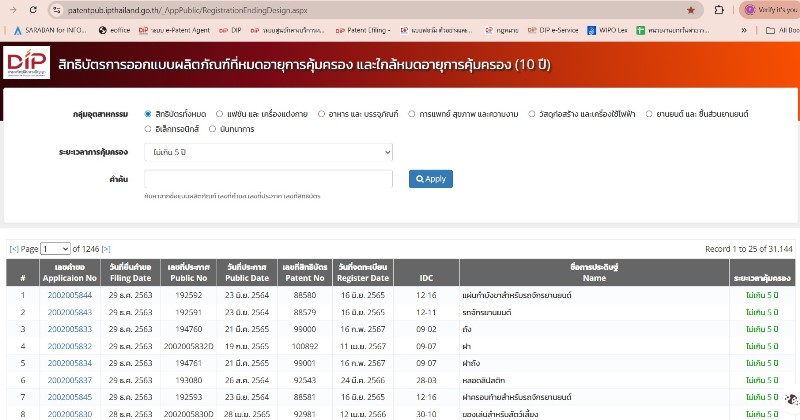Image resolution: width=800 pixels, height=420 pixels.
Task: Open the SARABAN for INFO bookmark
Action: [x=45, y=30]
